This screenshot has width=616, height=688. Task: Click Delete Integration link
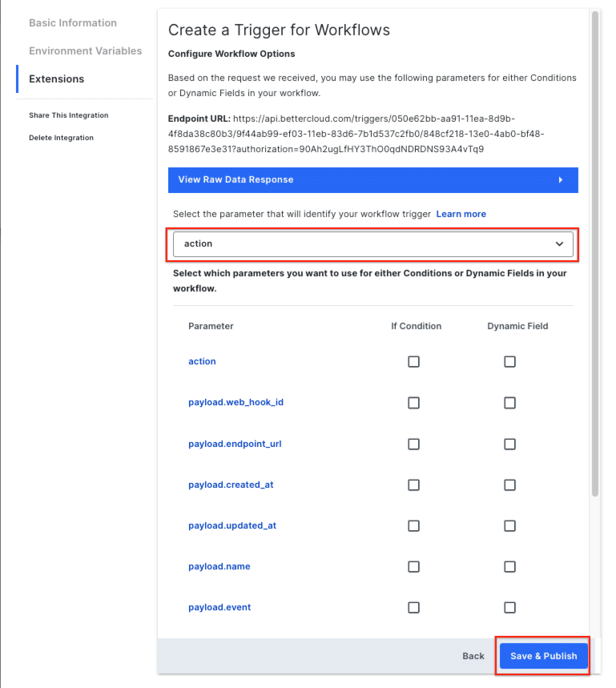pos(61,138)
